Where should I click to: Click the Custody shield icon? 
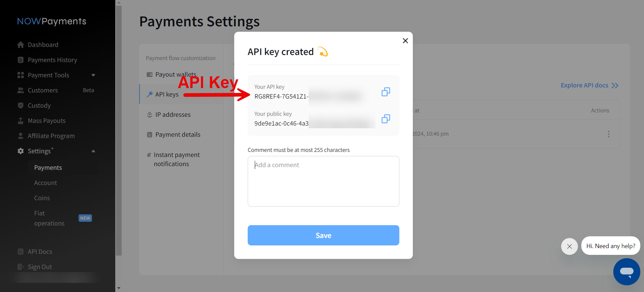[21, 106]
